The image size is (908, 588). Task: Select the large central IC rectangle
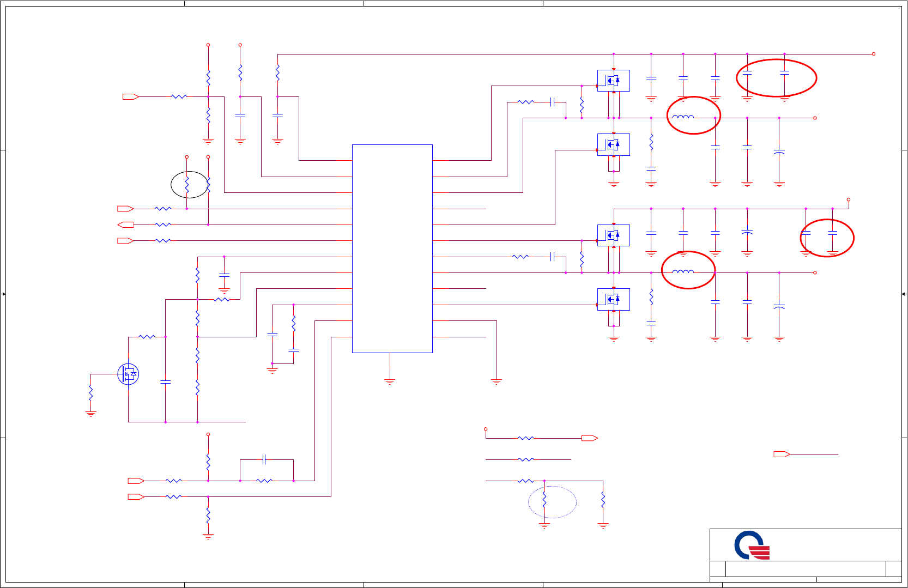(392, 248)
